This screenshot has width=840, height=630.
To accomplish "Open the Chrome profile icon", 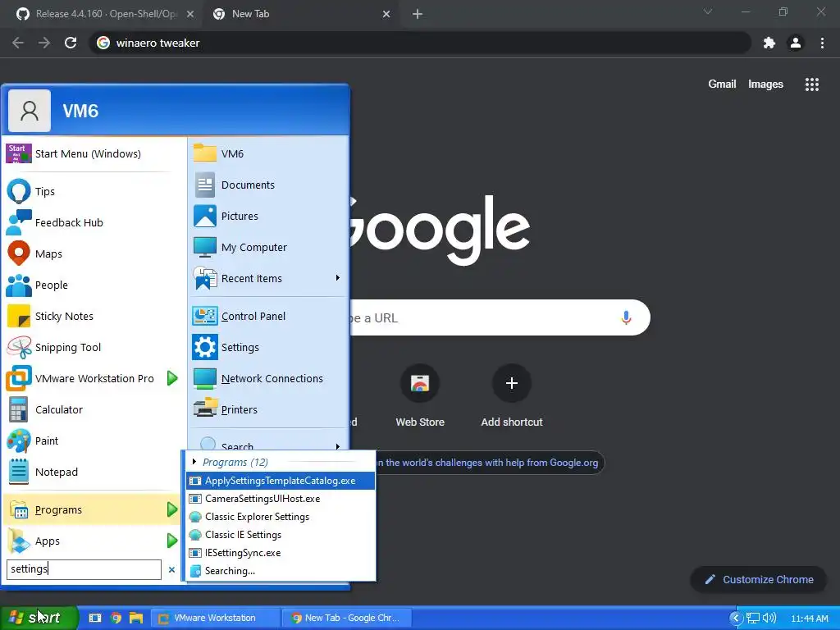I will click(796, 43).
